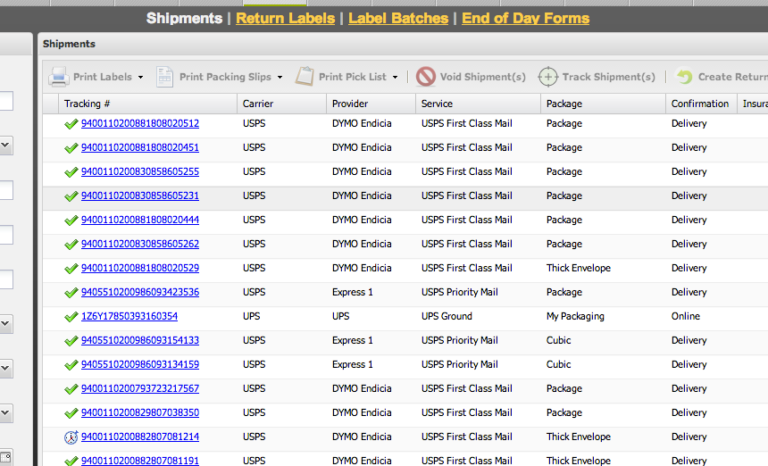
Task: Open tracking link 9405510200986093423536
Action: [x=140, y=292]
